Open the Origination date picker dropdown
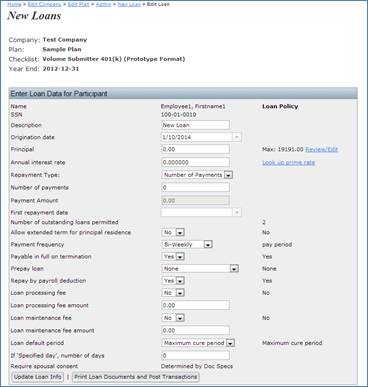The width and height of the screenshot is (368, 387). 237,137
